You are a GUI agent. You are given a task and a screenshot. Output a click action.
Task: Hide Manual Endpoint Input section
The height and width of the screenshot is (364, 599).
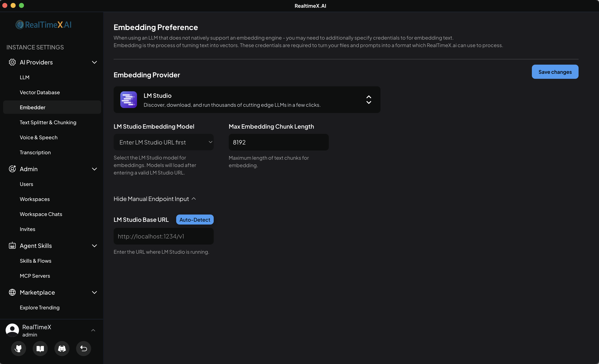pos(155,199)
